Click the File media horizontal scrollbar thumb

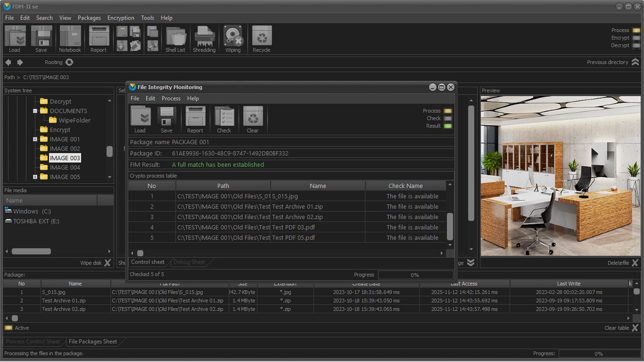pos(31,252)
